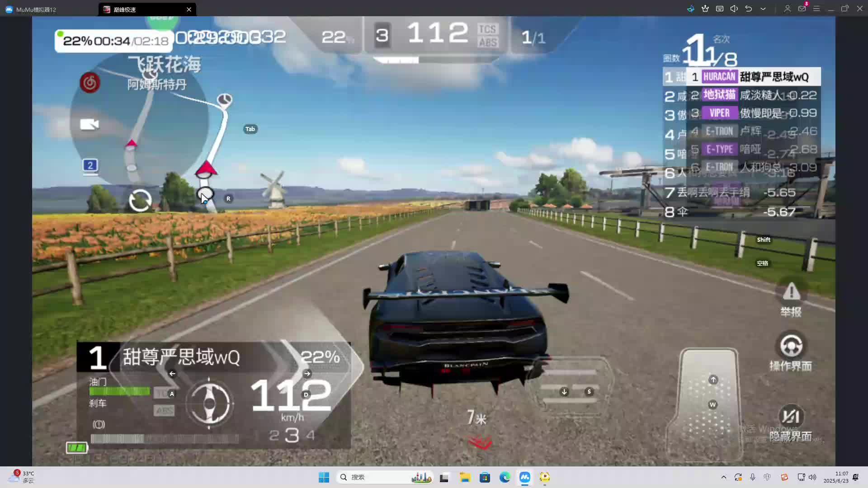Open the MuMu hamburger menu
The width and height of the screenshot is (868, 488).
point(816,9)
